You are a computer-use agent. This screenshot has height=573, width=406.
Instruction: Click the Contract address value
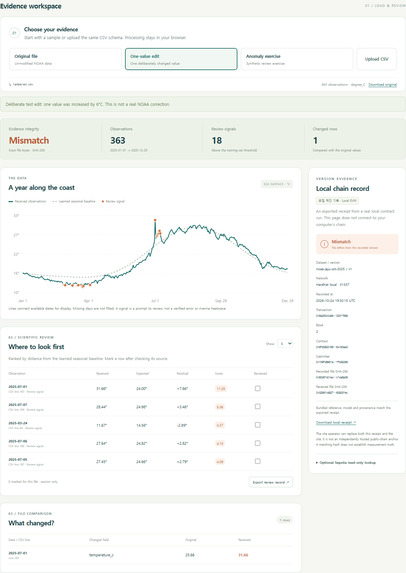(332, 347)
